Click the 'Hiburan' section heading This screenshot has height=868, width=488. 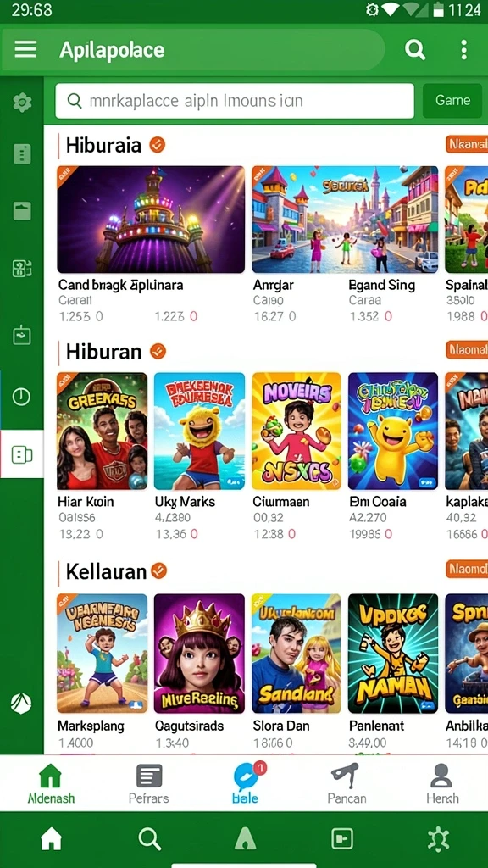[103, 352]
